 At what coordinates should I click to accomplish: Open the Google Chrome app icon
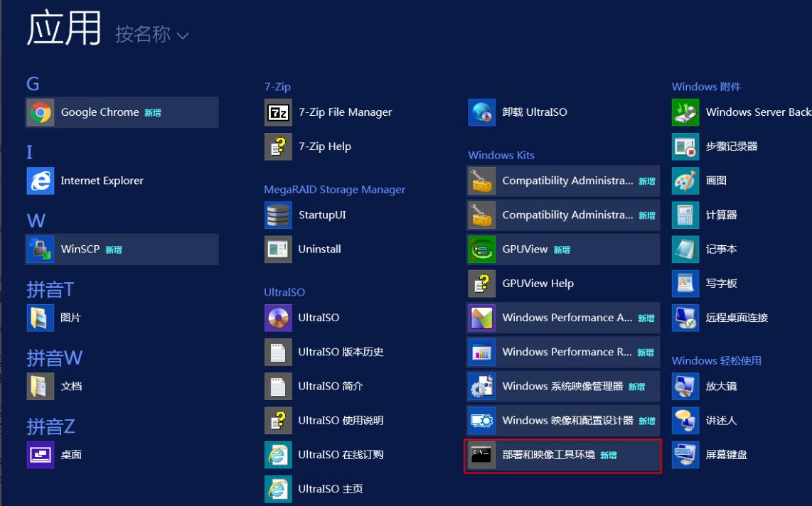pyautogui.click(x=41, y=112)
